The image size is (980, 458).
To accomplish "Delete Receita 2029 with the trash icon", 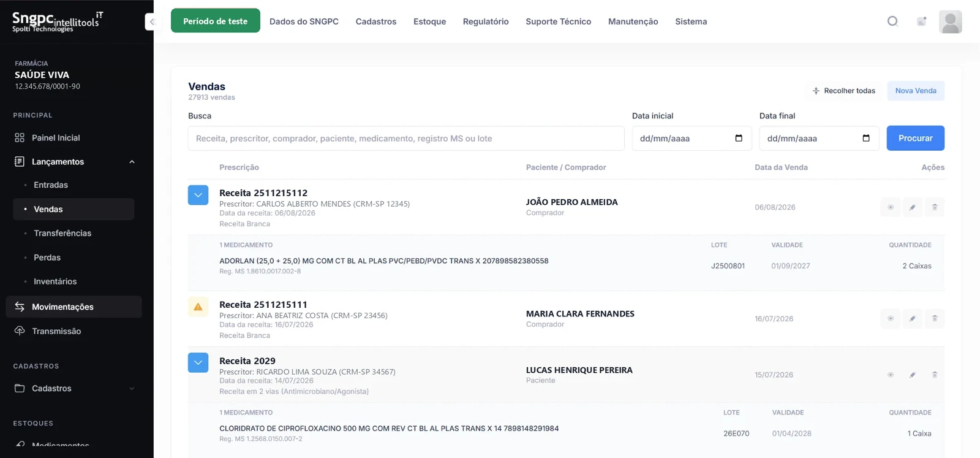I will [x=935, y=375].
